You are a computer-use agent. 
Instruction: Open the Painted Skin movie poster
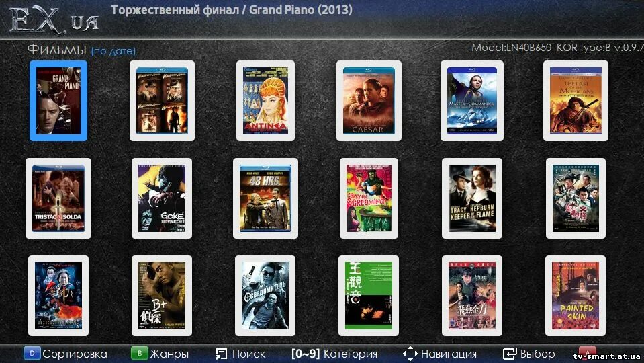(576, 296)
